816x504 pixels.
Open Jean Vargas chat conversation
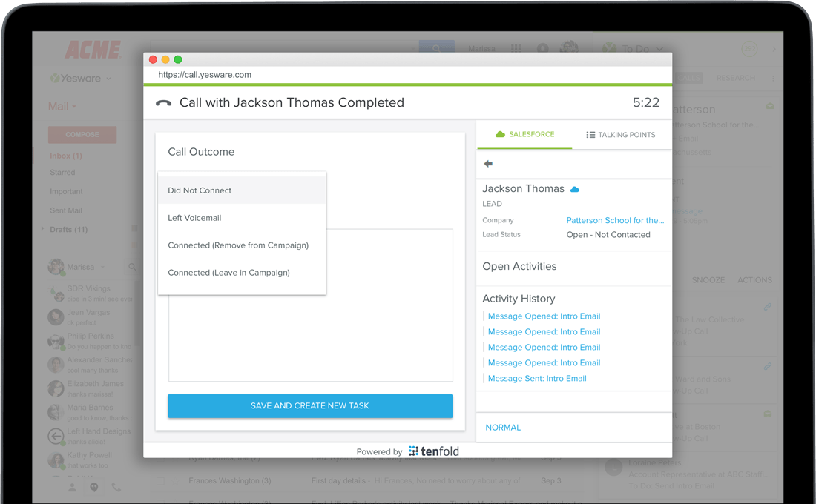click(x=90, y=317)
